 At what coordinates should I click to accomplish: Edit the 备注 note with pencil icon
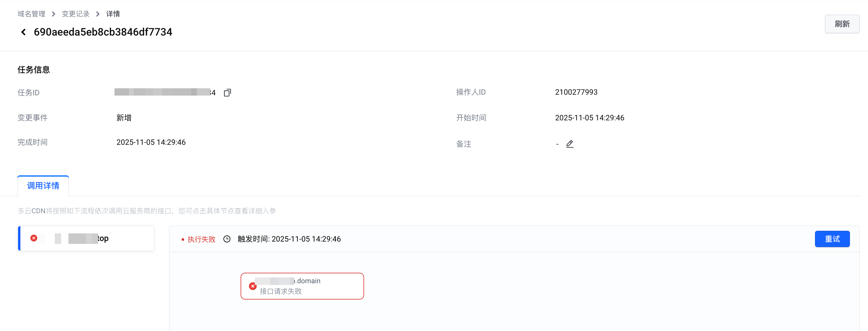pos(569,144)
